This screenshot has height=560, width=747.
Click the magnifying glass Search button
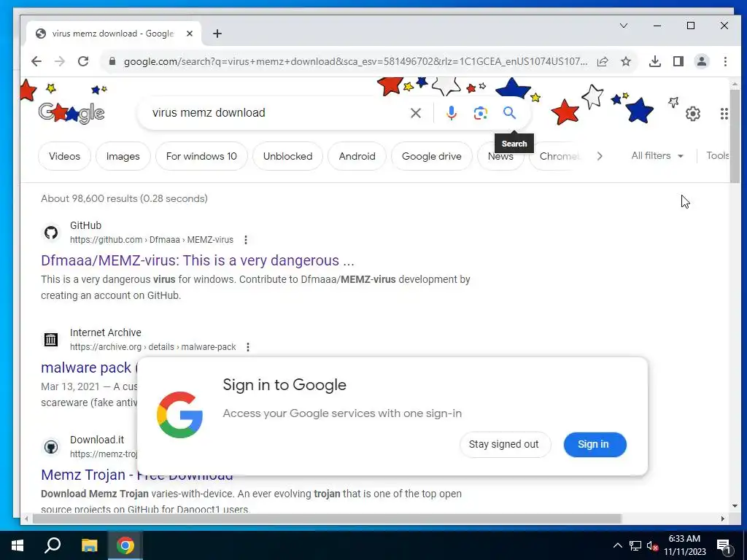click(509, 113)
